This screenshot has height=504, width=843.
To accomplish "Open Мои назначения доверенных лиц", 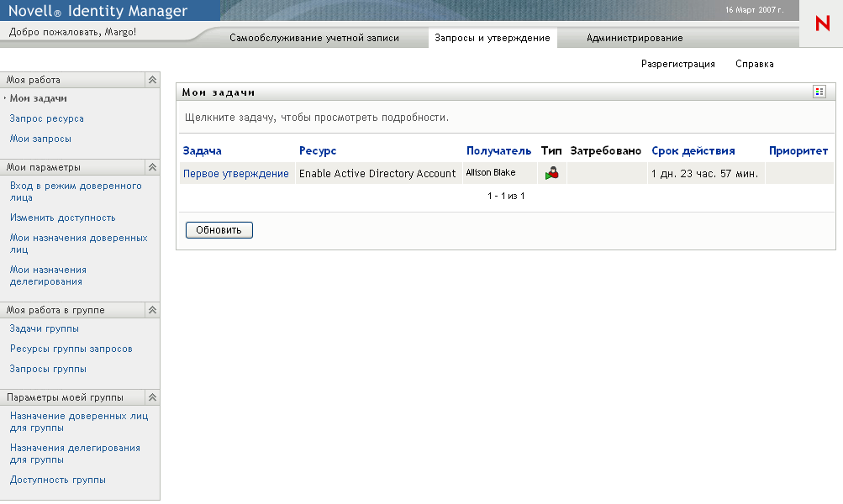I will tap(78, 244).
